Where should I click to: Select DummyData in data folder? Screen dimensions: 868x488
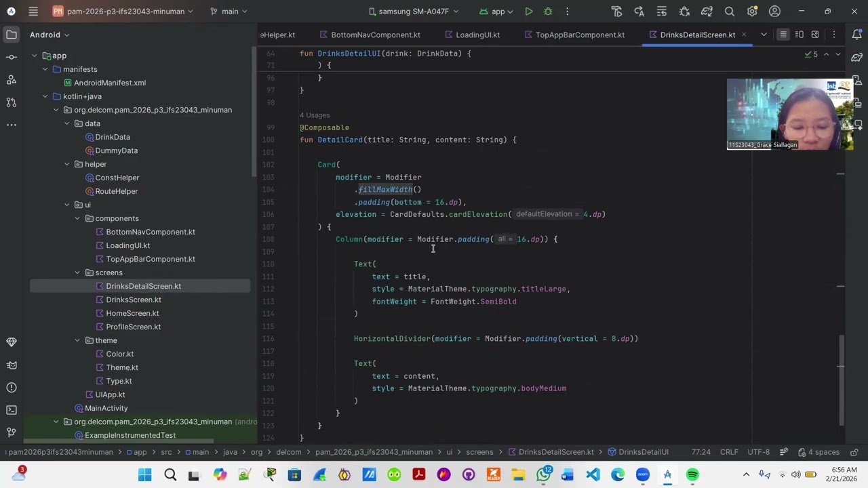click(116, 150)
